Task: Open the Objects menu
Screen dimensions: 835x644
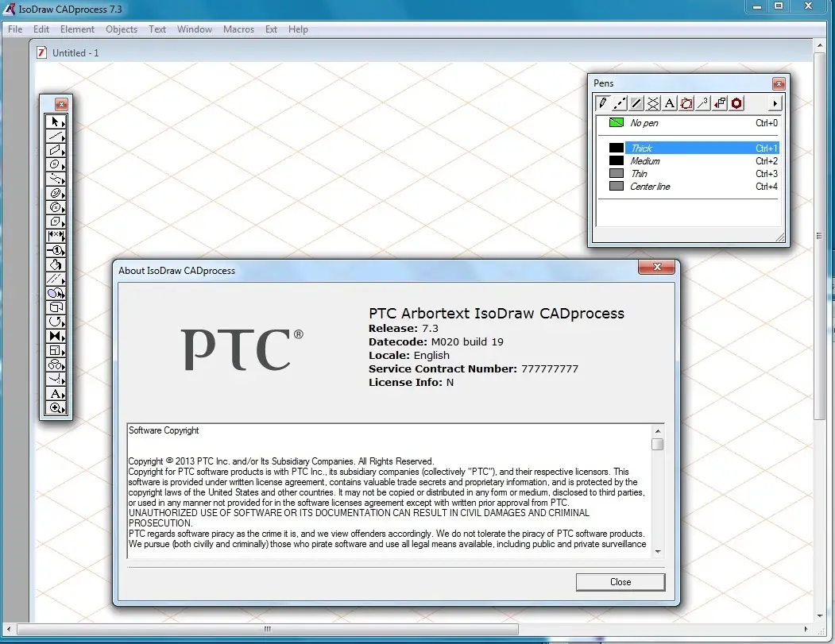Action: click(x=122, y=29)
